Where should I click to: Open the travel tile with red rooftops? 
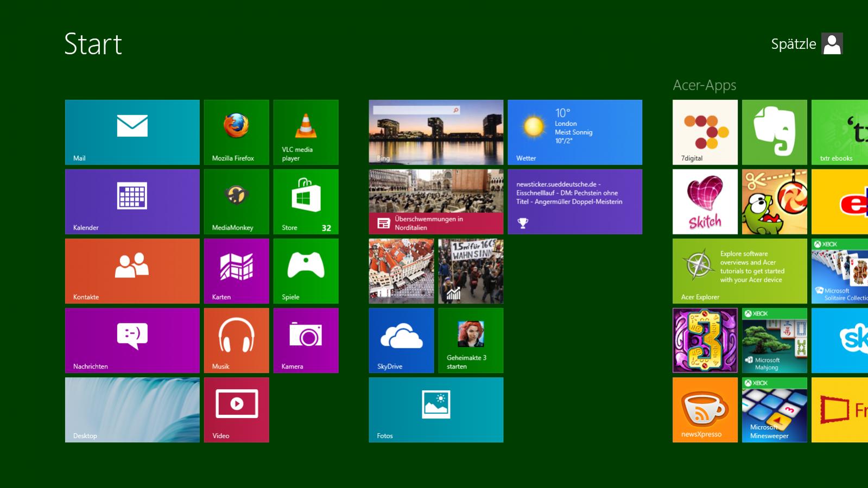[x=401, y=271]
